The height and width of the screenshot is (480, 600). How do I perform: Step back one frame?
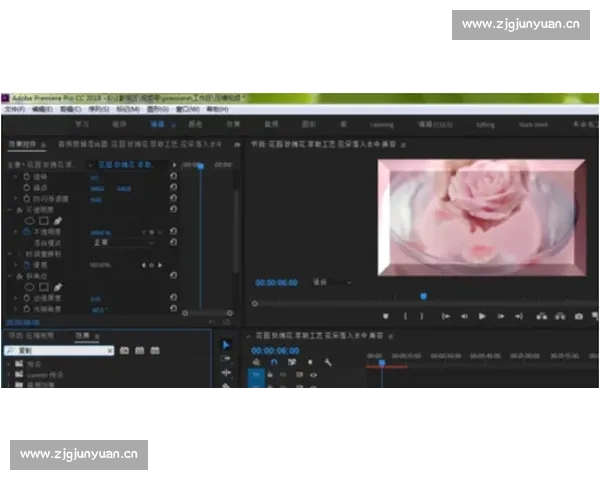pyautogui.click(x=464, y=316)
